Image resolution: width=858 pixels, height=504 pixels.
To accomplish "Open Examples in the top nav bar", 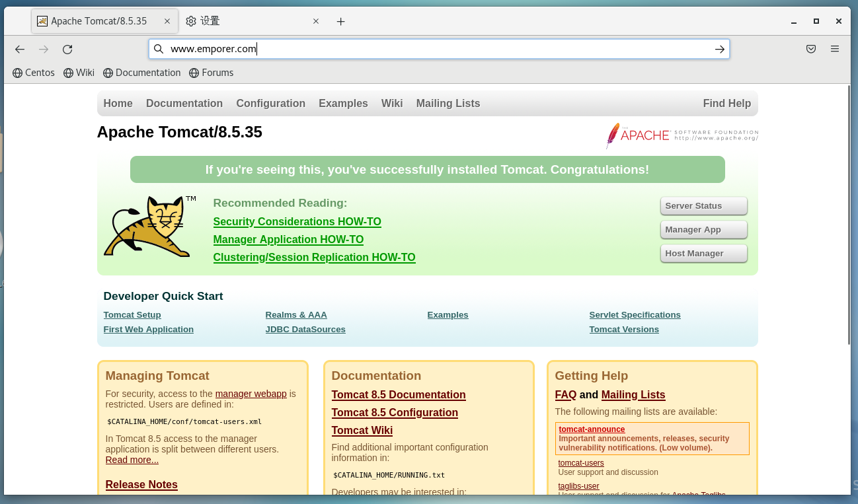I will pyautogui.click(x=343, y=103).
